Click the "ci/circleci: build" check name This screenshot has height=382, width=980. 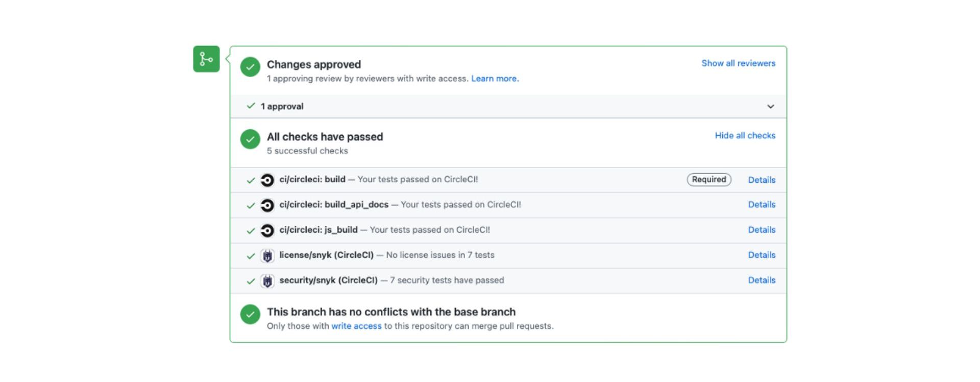[312, 179]
